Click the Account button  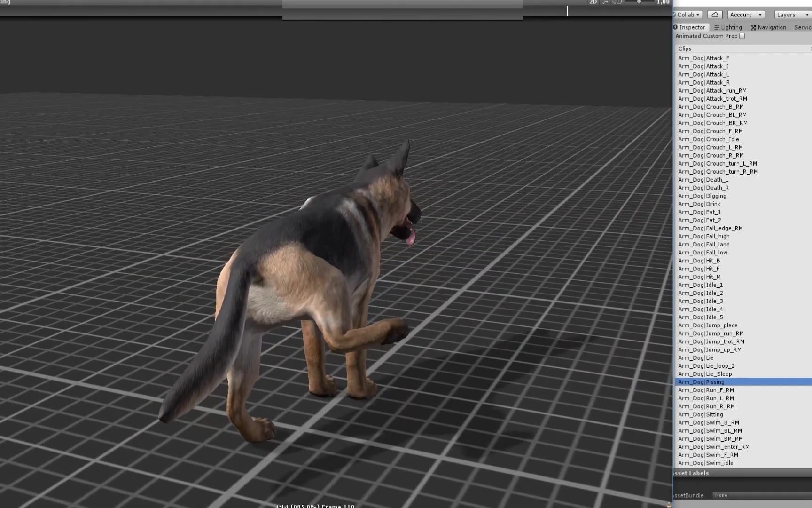click(746, 14)
